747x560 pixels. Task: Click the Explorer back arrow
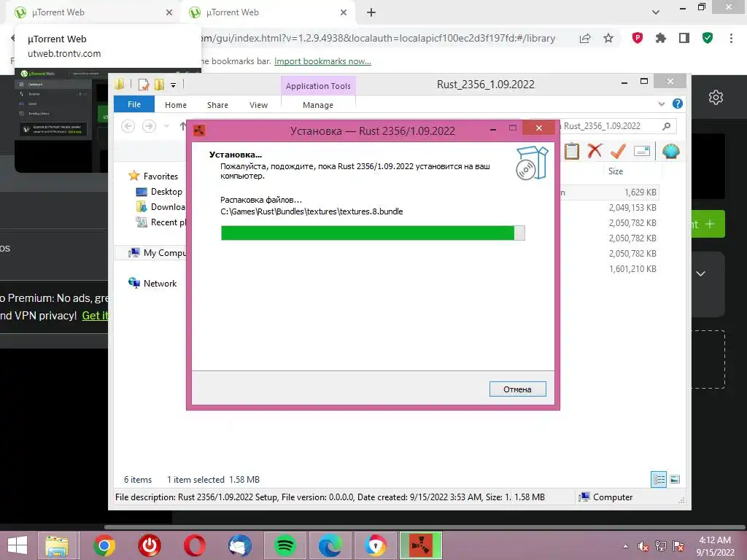point(128,126)
